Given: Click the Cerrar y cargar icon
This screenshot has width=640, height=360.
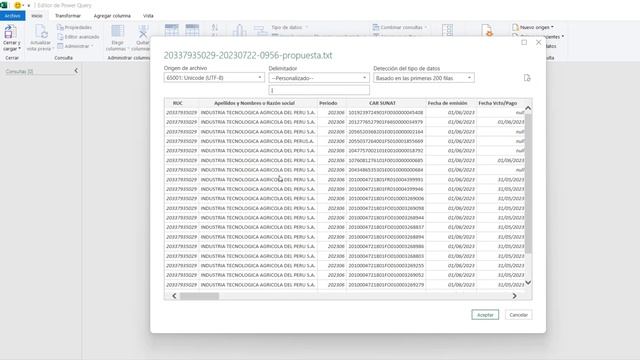Looking at the screenshot, I should 11,31.
